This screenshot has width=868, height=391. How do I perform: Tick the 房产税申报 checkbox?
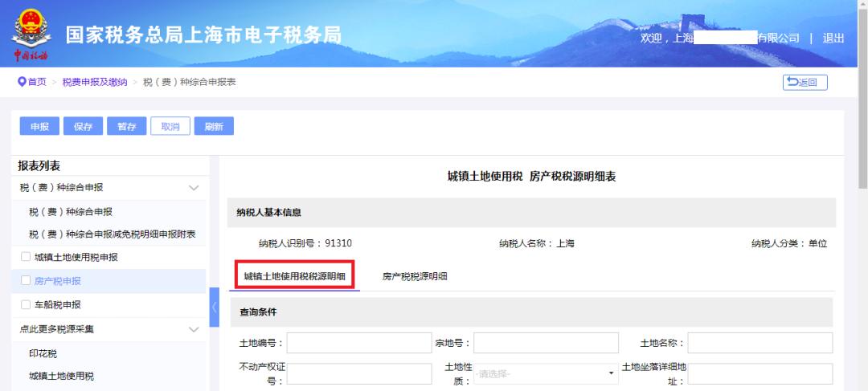26,280
